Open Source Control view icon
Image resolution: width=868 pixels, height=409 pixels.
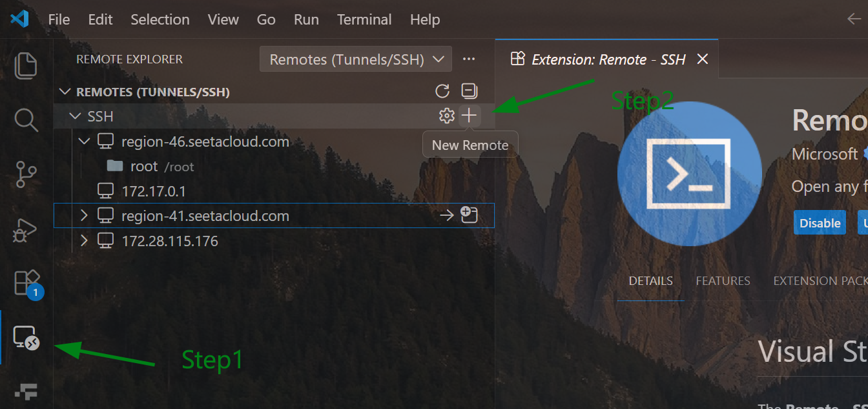tap(26, 174)
